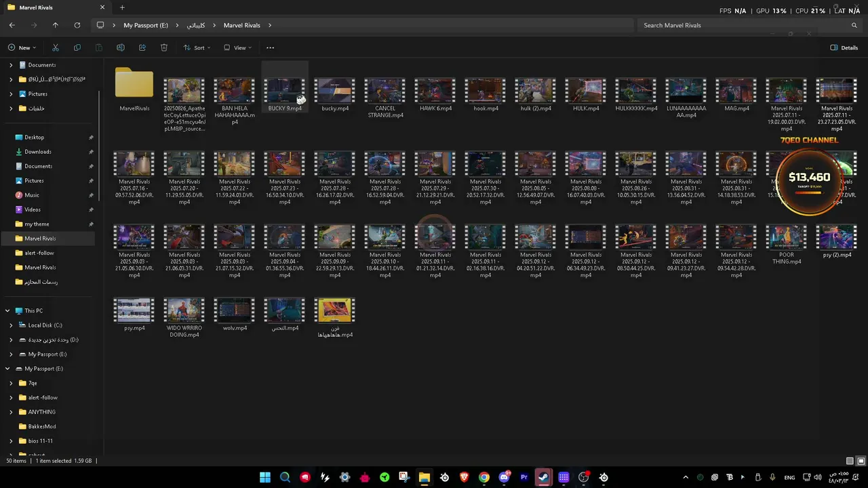Open Adobe Premiere Pro from the taskbar
The height and width of the screenshot is (488, 868).
524,477
